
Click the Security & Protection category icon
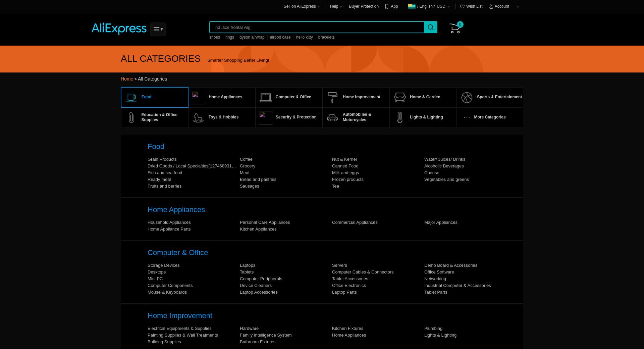coord(266,118)
